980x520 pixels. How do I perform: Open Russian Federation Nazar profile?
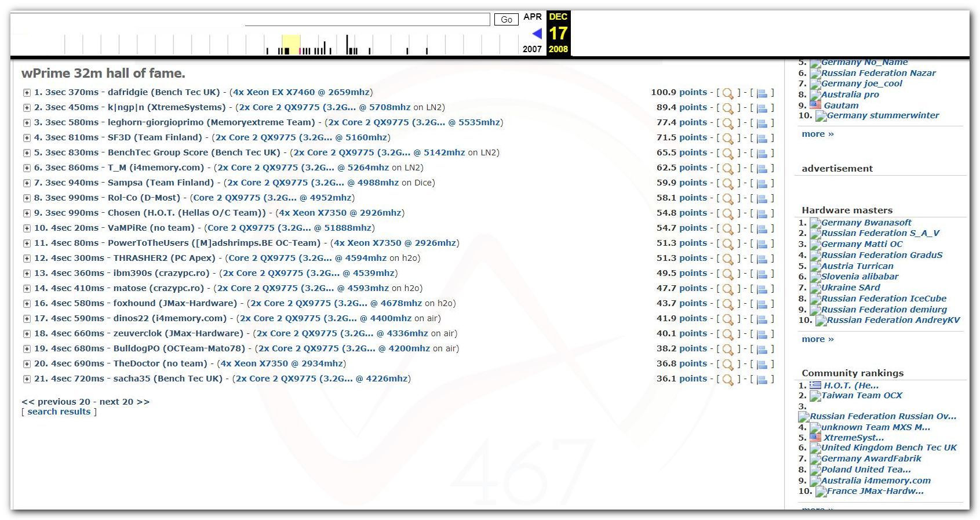pyautogui.click(x=878, y=73)
